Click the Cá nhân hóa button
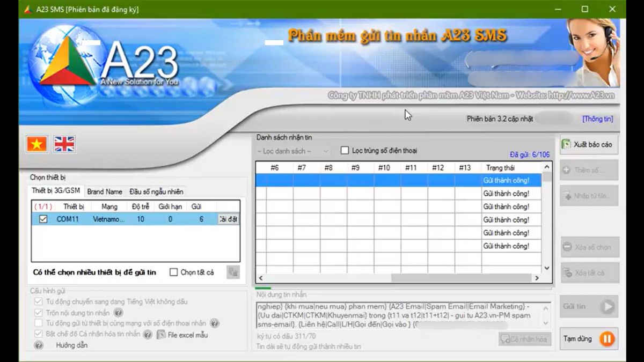 click(x=524, y=339)
